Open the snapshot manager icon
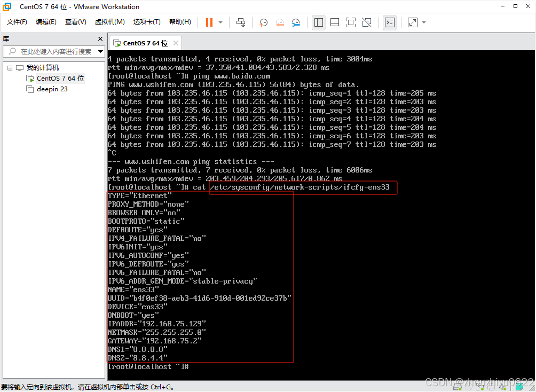536x392 pixels. tap(296, 22)
